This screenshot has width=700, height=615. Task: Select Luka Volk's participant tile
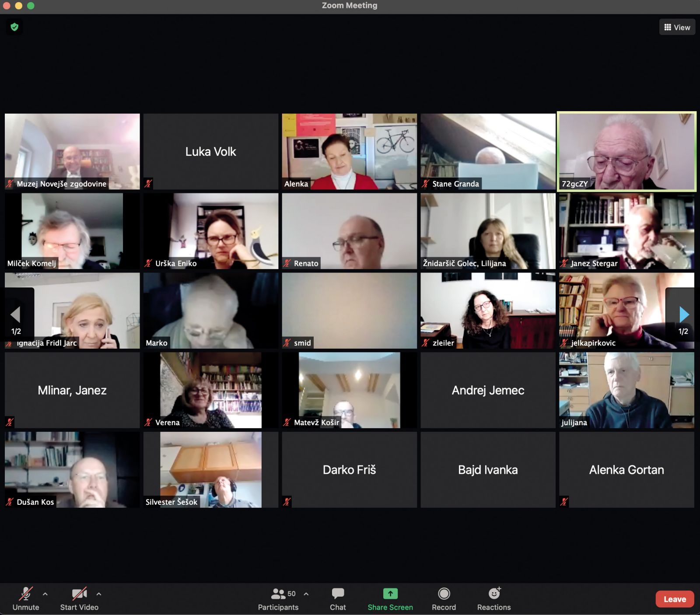tap(210, 151)
